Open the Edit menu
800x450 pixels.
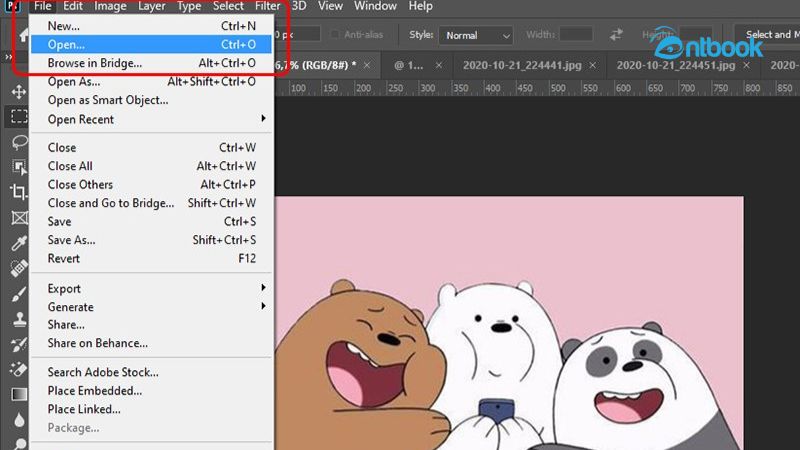point(73,6)
